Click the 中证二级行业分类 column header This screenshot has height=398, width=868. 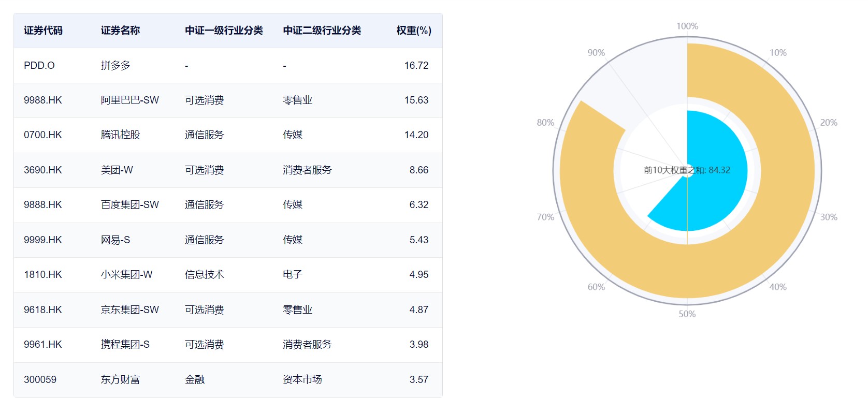click(322, 31)
